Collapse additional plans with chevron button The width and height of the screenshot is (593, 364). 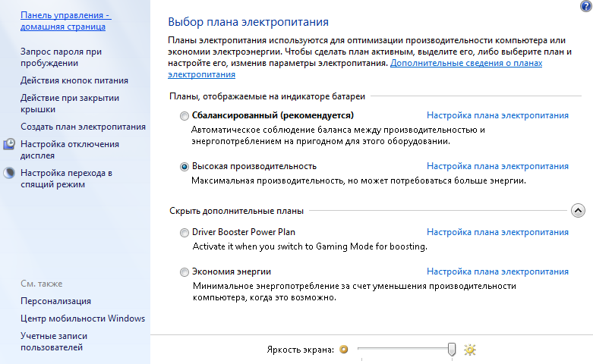(578, 211)
